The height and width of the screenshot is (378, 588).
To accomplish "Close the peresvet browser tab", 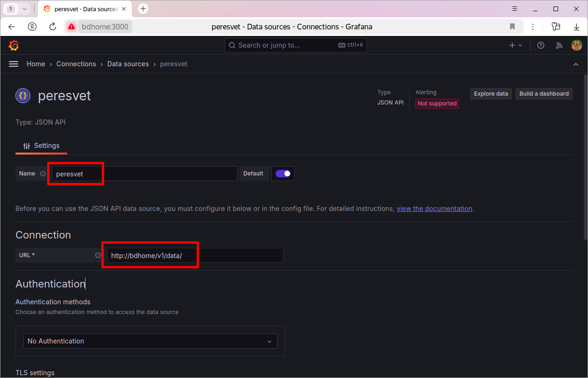I will coord(124,9).
